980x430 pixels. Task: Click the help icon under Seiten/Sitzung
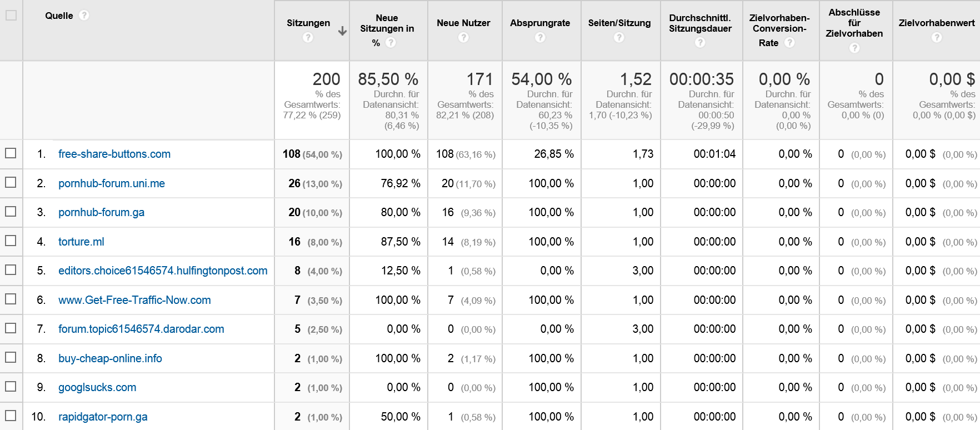pos(619,38)
